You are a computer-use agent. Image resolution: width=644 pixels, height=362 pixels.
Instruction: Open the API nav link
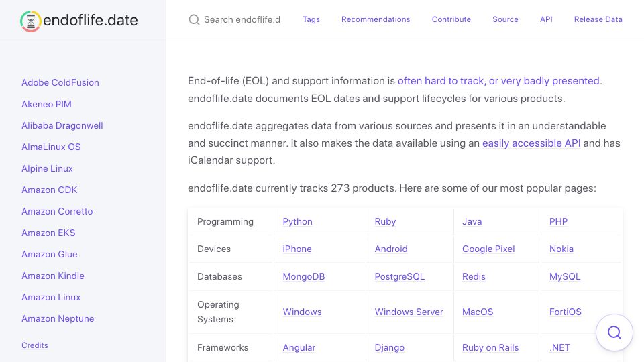point(546,19)
